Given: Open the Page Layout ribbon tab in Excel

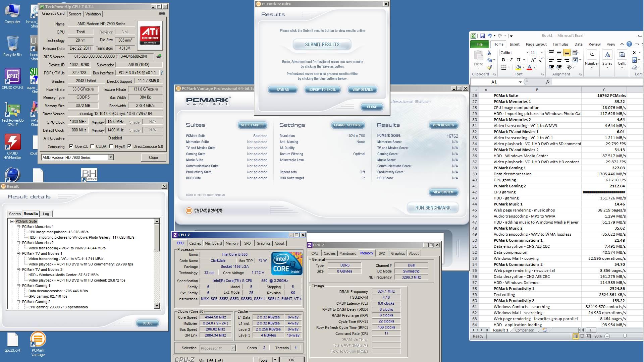Looking at the screenshot, I should tap(536, 44).
